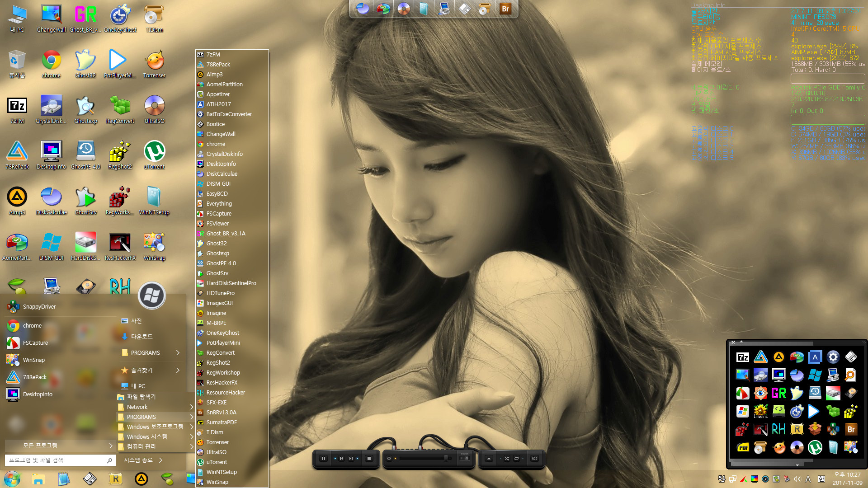This screenshot has width=868, height=488.
Task: Launch OneKeyGhost from the desktop
Action: click(x=120, y=19)
